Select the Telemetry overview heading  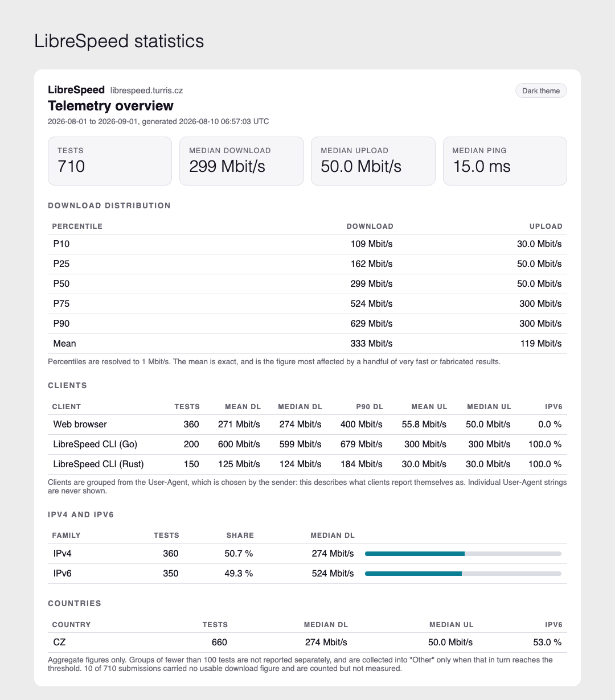click(x=110, y=106)
